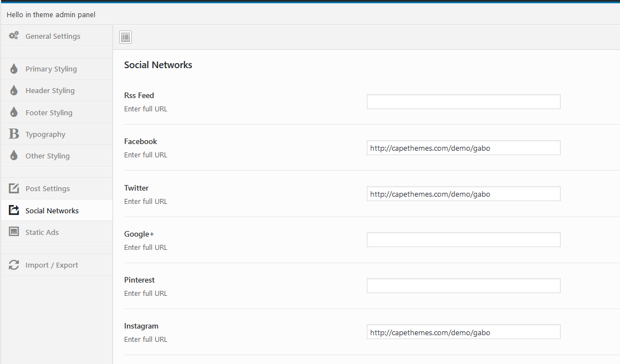Click the General Settings gears icon
Image resolution: width=620 pixels, height=364 pixels.
(x=14, y=36)
